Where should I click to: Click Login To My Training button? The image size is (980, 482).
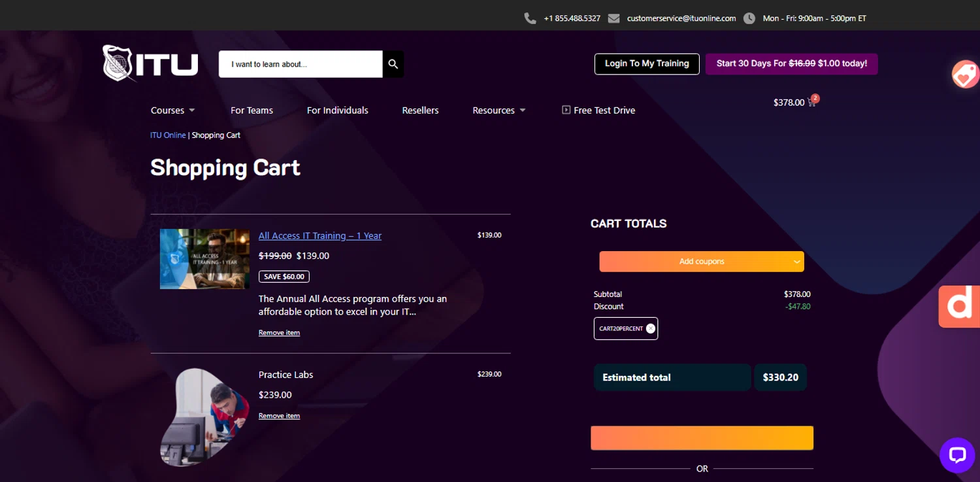[x=647, y=63]
